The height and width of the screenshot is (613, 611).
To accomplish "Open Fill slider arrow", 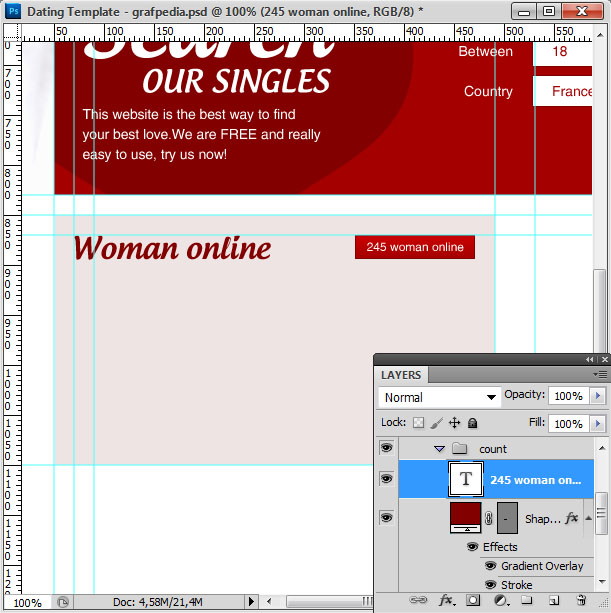I will pos(598,423).
